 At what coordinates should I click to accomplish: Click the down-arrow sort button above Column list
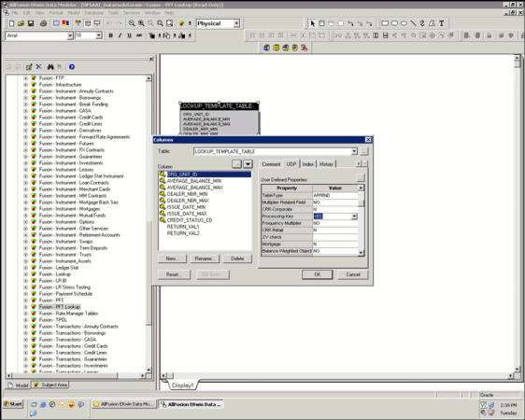(x=248, y=164)
